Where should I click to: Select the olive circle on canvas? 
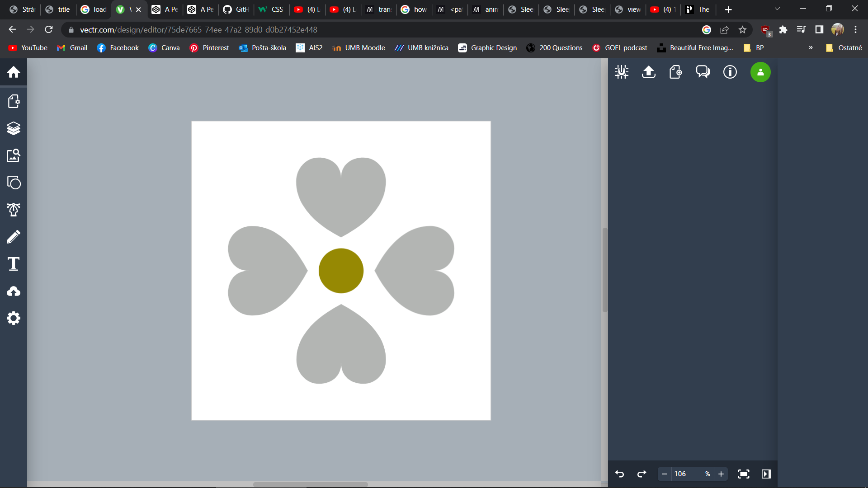pos(341,271)
